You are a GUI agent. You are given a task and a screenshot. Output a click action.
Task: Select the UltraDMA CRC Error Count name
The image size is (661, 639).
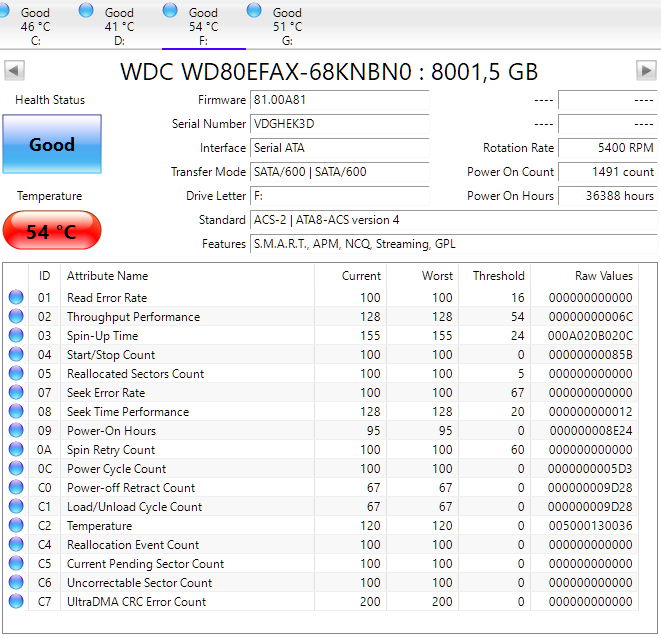tap(137, 602)
